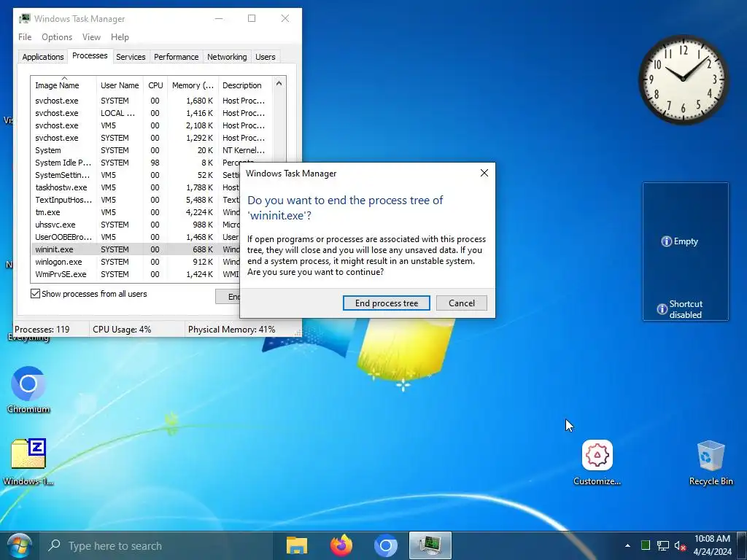Select WmiPrvSE.exe process row
Image resolution: width=747 pixels, height=560 pixels.
136,274
